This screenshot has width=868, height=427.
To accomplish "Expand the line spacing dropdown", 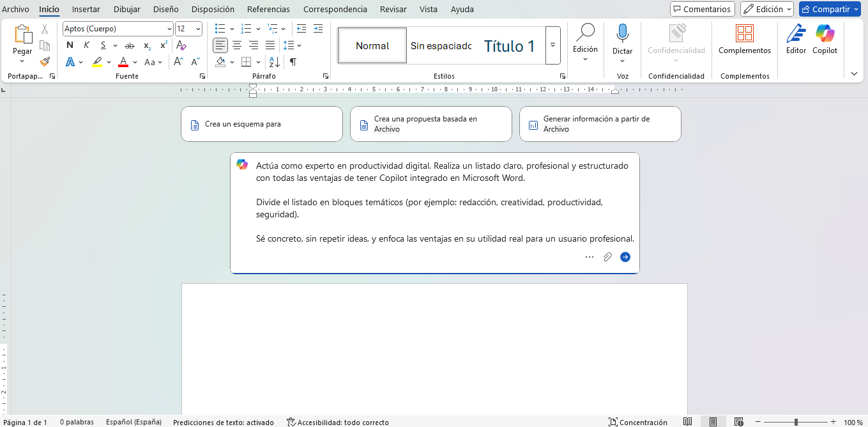I will click(x=299, y=45).
